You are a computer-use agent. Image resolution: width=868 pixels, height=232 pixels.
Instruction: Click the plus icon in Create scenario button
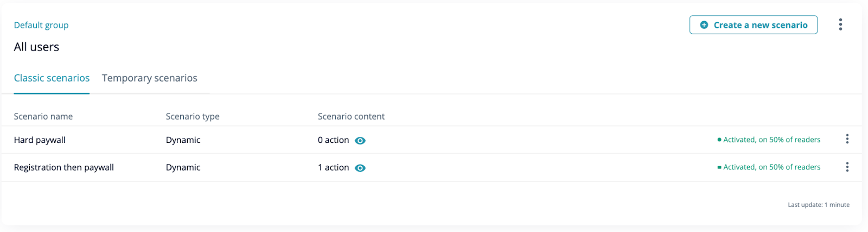coord(704,25)
